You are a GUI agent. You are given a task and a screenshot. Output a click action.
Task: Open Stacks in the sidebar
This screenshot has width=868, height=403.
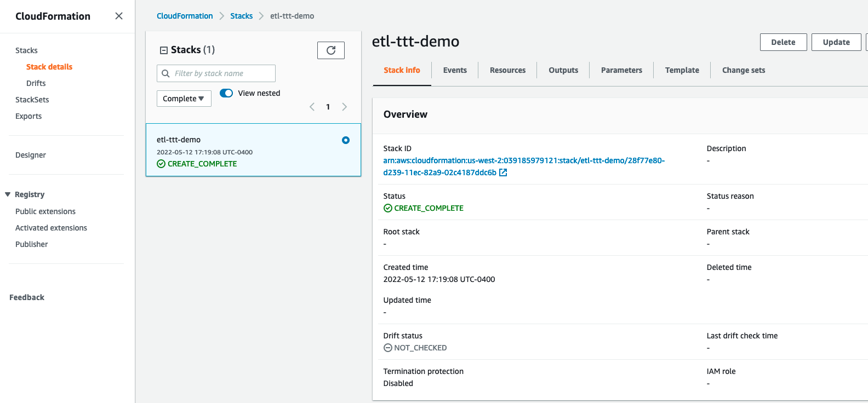click(x=26, y=50)
